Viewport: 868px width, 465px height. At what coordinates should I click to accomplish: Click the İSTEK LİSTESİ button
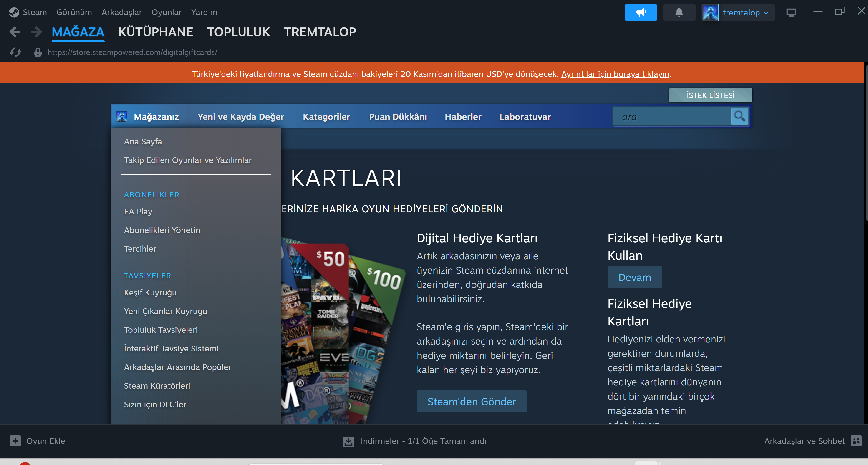pos(710,95)
